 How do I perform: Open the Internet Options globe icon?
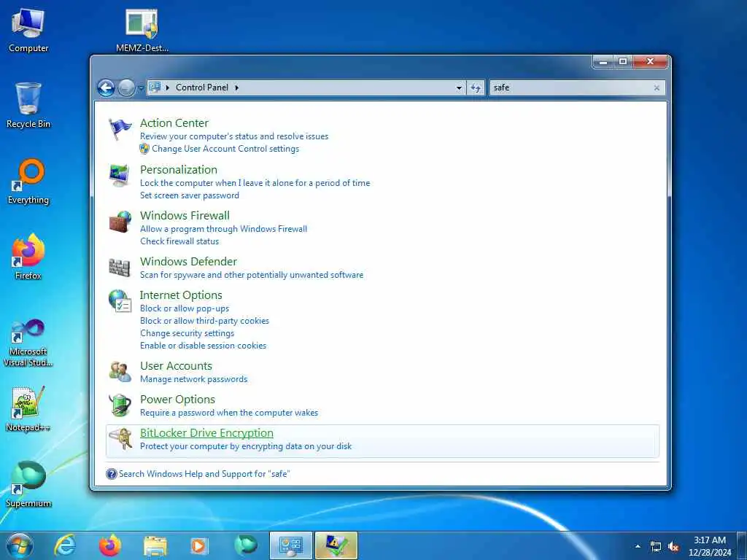pyautogui.click(x=120, y=301)
